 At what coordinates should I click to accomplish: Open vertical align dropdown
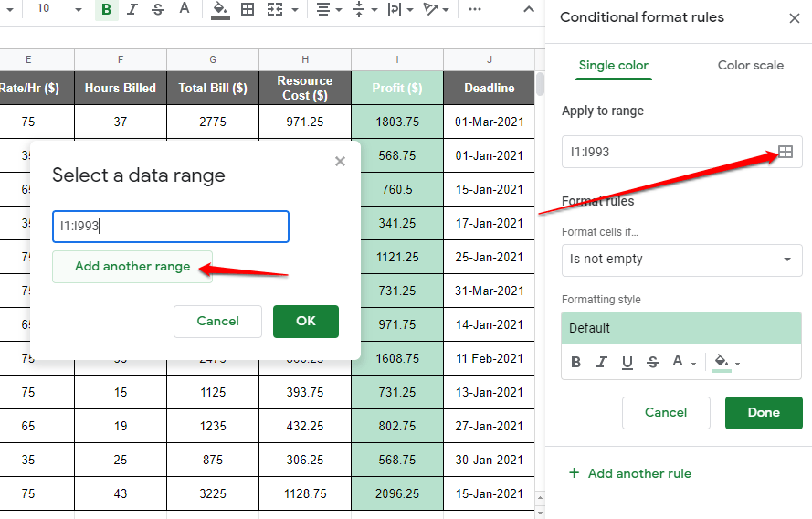click(x=364, y=9)
